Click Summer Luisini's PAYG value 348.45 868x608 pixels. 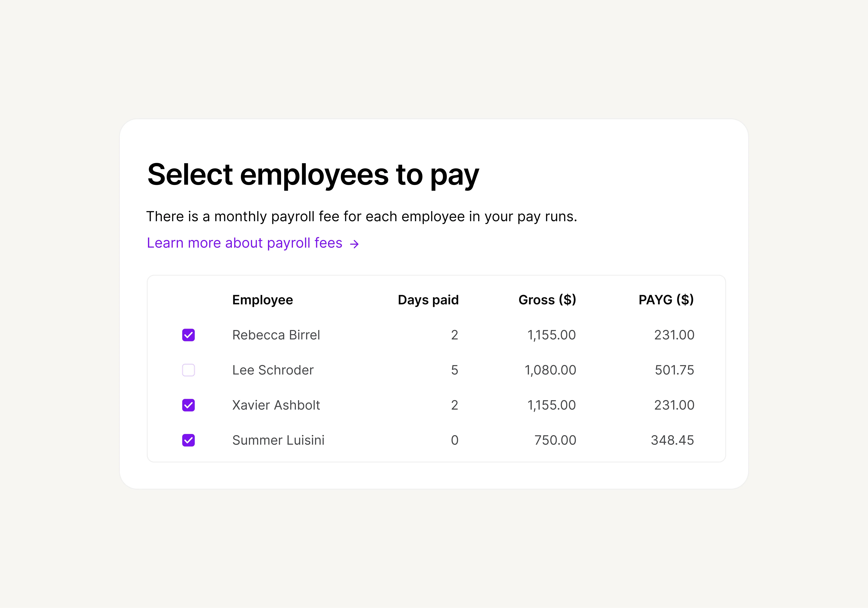point(672,440)
